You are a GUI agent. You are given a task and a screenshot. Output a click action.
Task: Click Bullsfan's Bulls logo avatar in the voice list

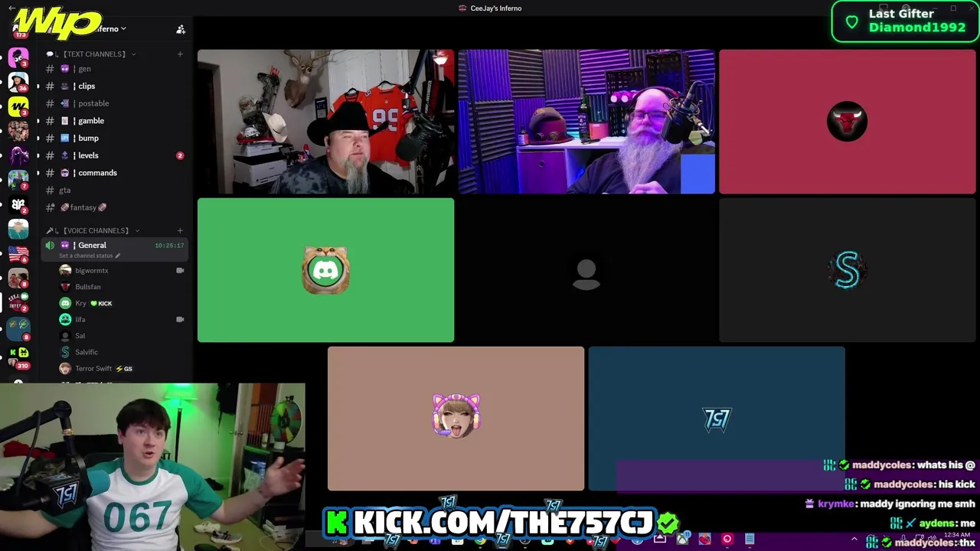point(65,286)
